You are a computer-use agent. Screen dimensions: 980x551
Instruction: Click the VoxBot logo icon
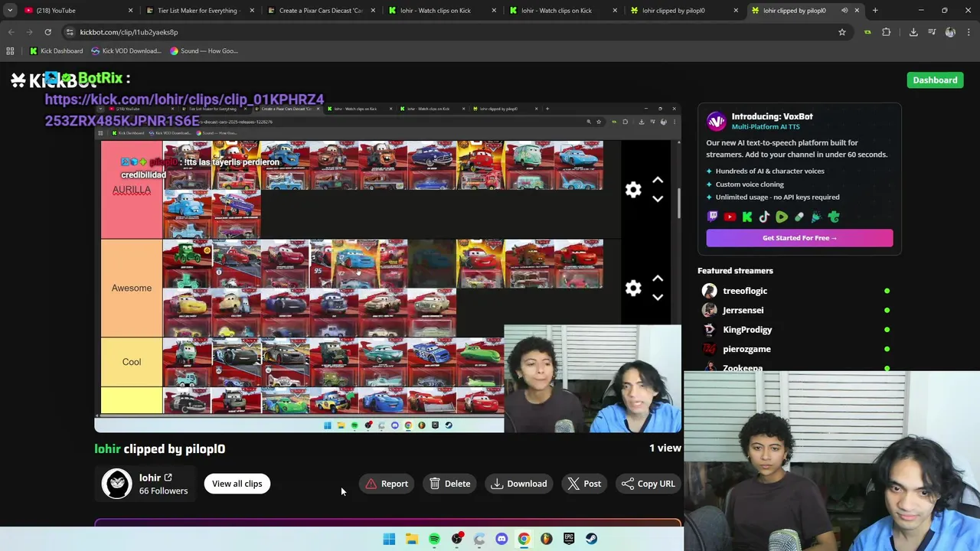click(716, 121)
